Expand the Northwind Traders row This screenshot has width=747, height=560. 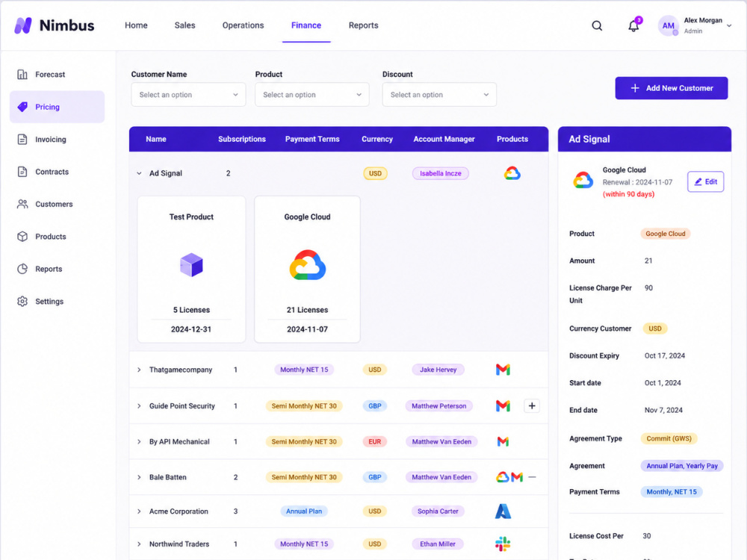(x=139, y=544)
